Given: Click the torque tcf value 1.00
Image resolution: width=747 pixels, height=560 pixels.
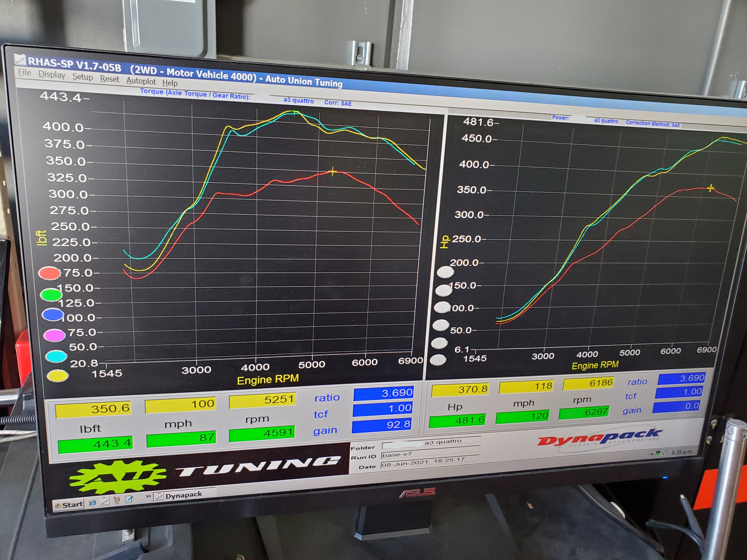Looking at the screenshot, I should coord(383,409).
